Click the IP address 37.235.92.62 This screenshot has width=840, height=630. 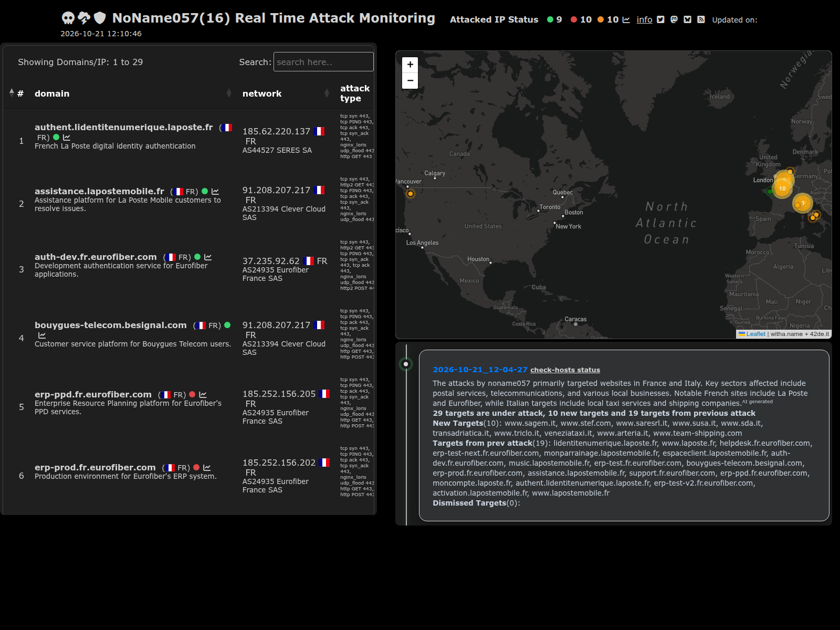[271, 261]
